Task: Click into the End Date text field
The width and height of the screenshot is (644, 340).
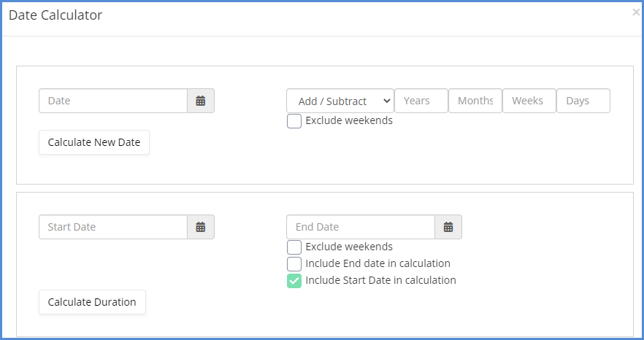Action: click(361, 227)
